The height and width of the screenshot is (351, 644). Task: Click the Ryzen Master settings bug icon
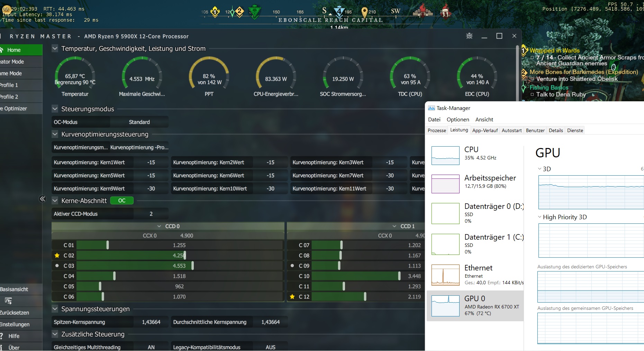pyautogui.click(x=469, y=36)
